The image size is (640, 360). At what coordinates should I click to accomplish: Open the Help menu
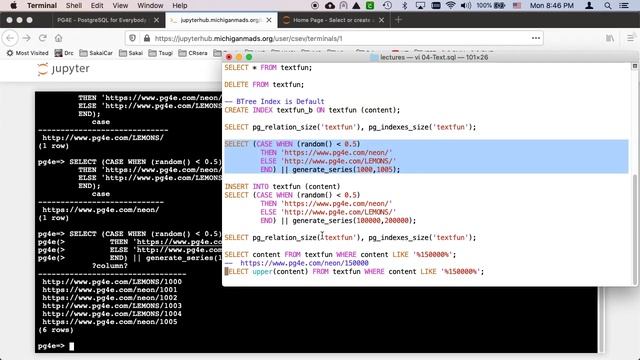point(180,5)
